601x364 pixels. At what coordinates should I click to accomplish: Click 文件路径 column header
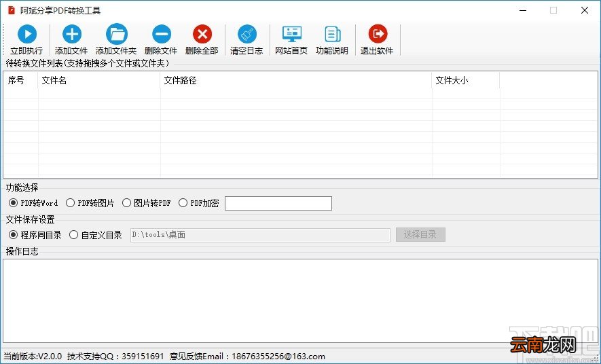[x=296, y=80]
